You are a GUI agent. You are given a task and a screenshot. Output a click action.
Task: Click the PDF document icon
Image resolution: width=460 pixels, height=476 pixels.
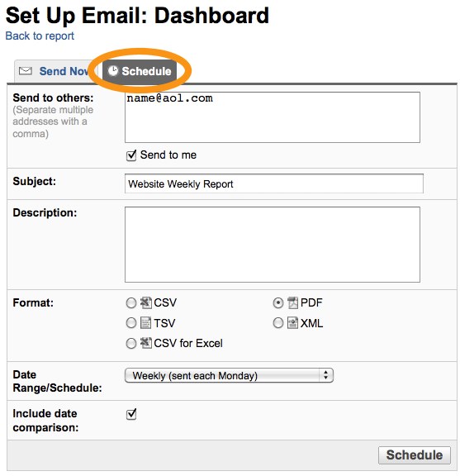pos(292,302)
